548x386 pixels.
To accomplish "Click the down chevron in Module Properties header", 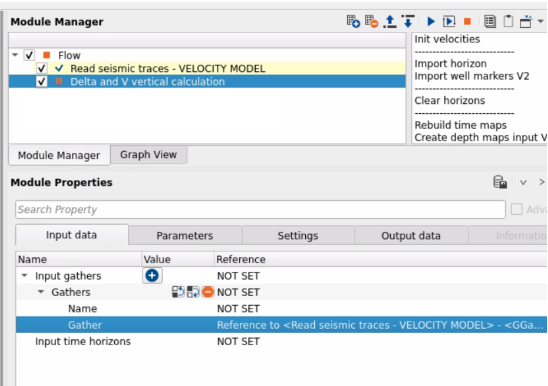I will (523, 182).
